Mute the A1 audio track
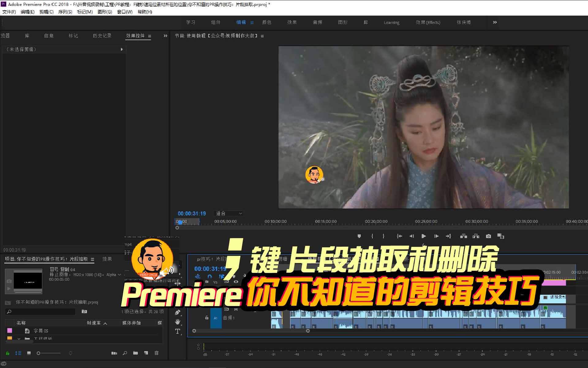The width and height of the screenshot is (588, 368). click(x=236, y=309)
